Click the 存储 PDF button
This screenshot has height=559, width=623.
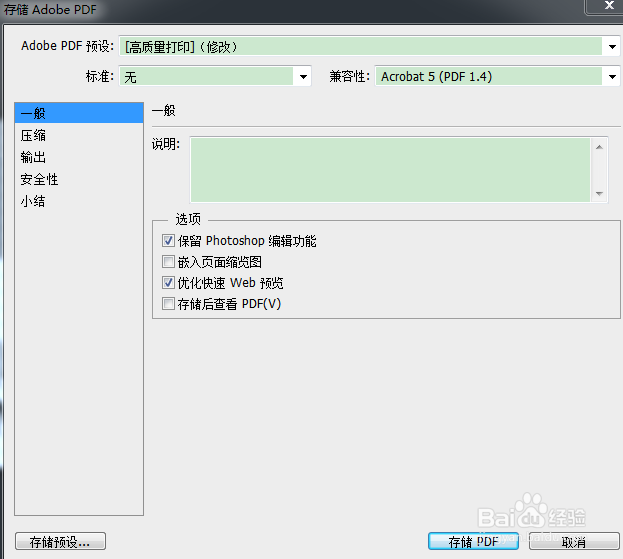[x=473, y=542]
